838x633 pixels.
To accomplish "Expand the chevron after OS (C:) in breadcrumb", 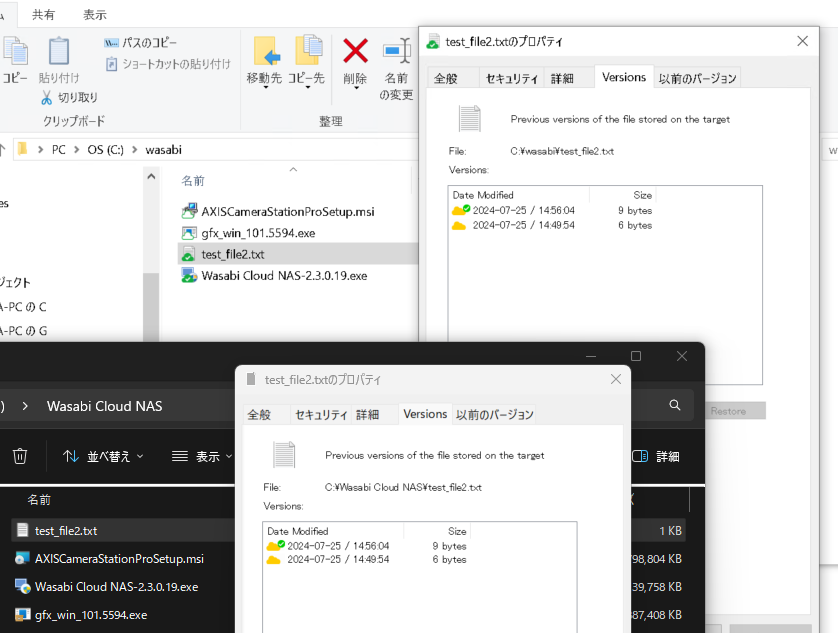I will [134, 150].
